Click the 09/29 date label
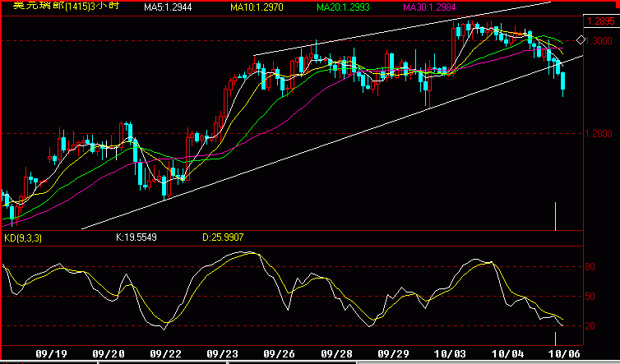620x364 pixels. coord(393,353)
